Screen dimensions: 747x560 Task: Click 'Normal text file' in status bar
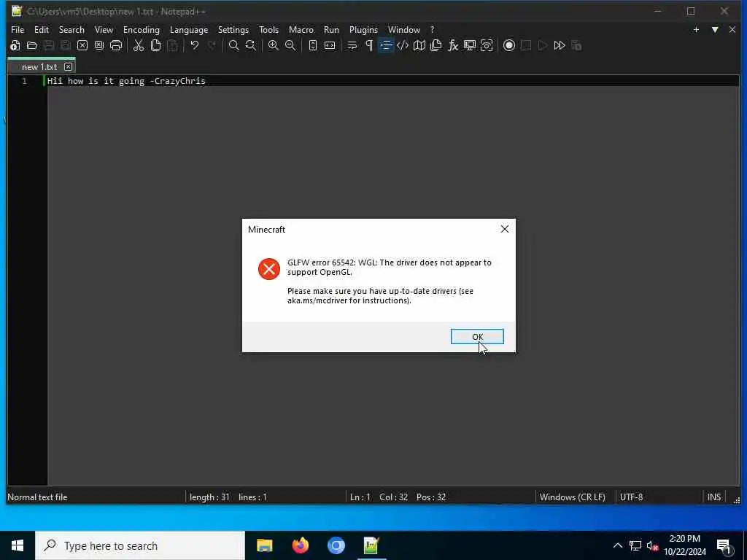tap(37, 497)
